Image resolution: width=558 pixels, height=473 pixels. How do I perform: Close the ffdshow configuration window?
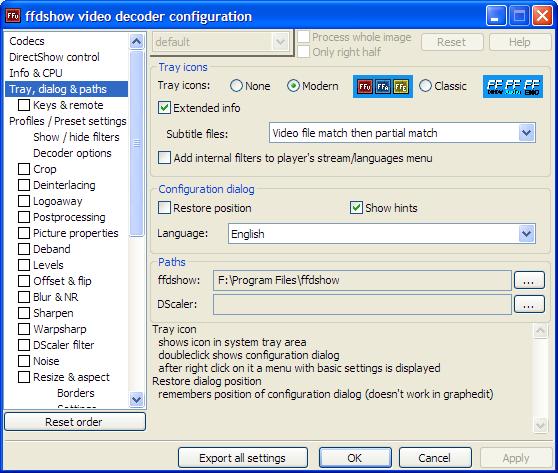(x=542, y=16)
